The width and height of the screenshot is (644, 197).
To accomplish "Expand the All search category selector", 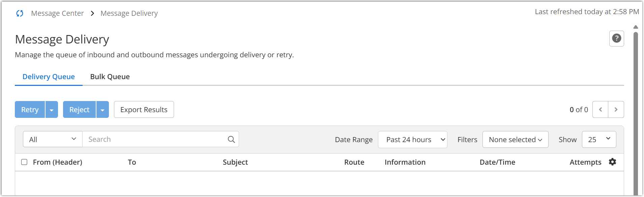I will (52, 139).
